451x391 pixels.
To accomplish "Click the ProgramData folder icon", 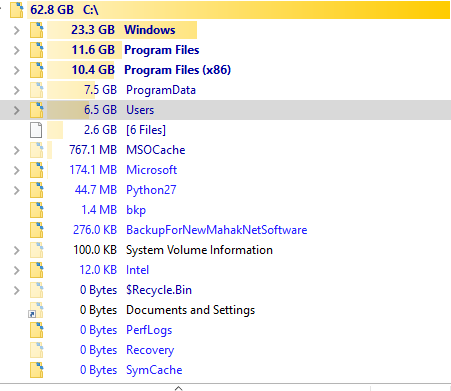I will [37, 90].
